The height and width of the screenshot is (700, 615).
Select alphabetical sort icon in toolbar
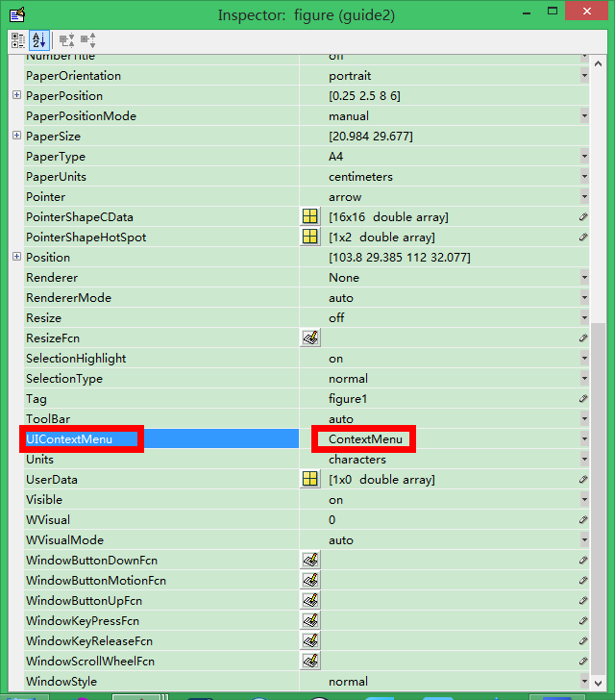point(39,40)
